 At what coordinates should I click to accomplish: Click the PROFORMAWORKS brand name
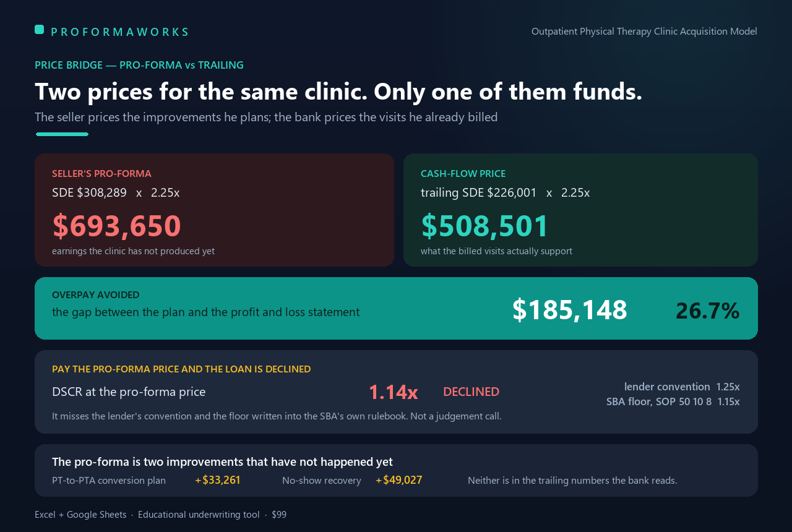[119, 32]
